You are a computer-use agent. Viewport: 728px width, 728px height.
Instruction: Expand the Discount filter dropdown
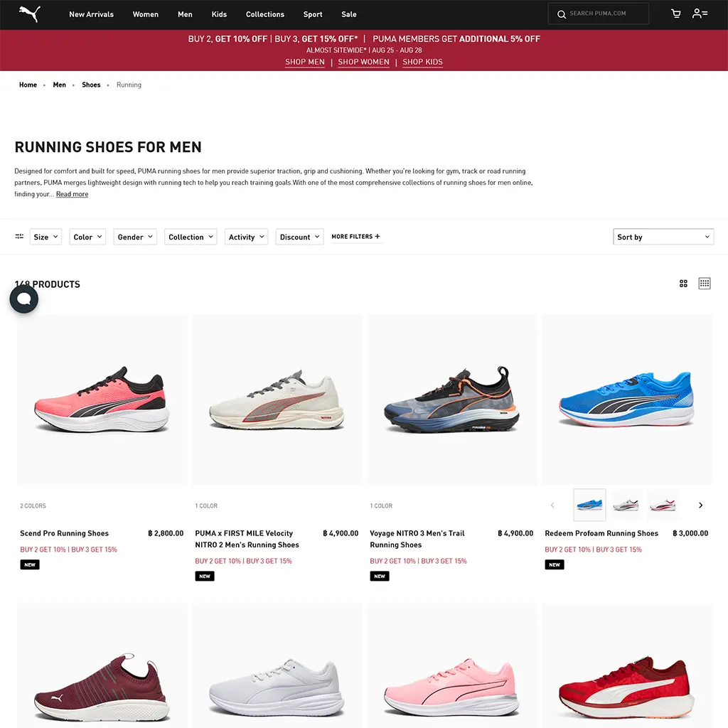(x=299, y=237)
